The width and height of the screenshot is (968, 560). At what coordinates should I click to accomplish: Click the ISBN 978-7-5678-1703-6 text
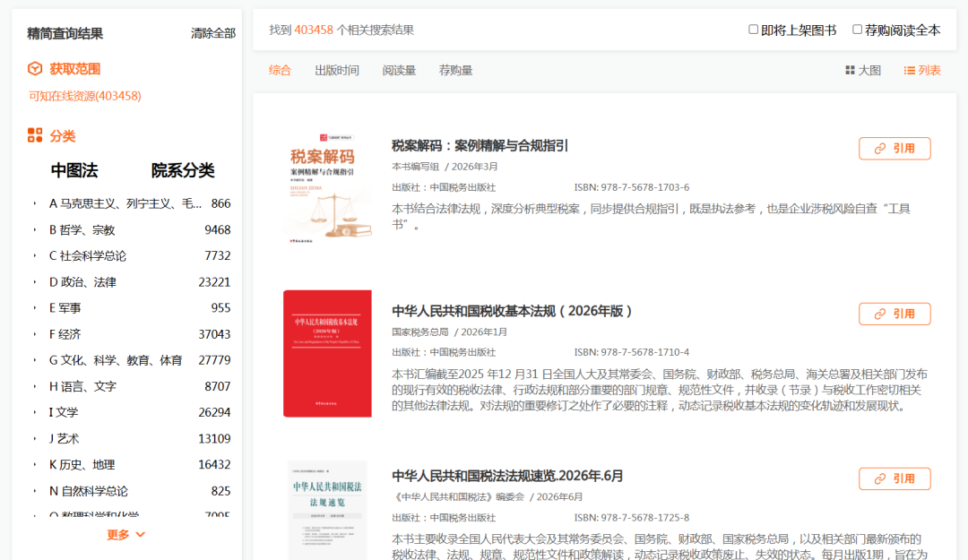[632, 187]
